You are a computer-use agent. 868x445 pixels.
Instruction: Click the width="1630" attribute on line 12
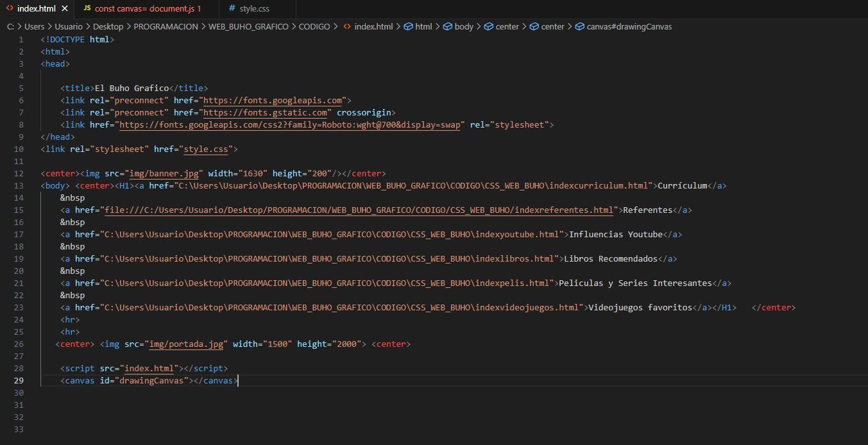point(238,174)
